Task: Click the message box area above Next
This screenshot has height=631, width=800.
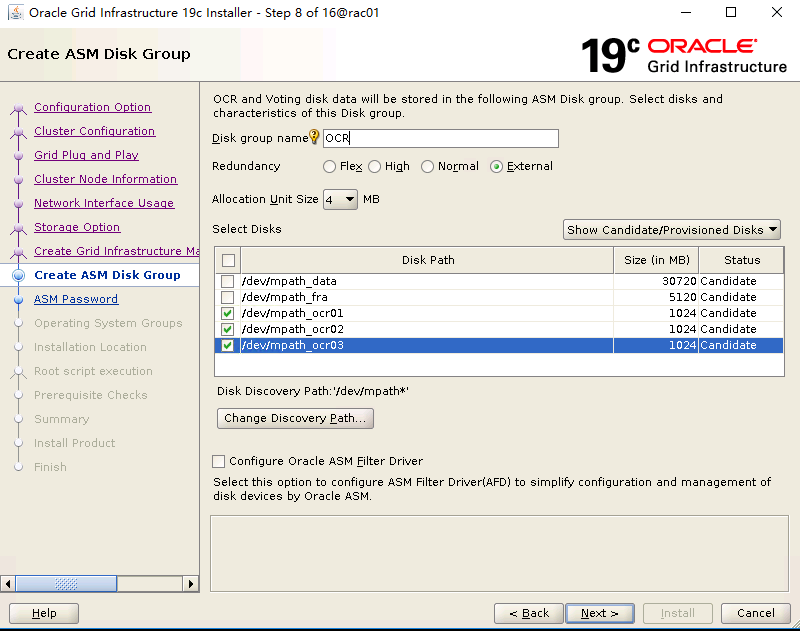Action: point(499,553)
